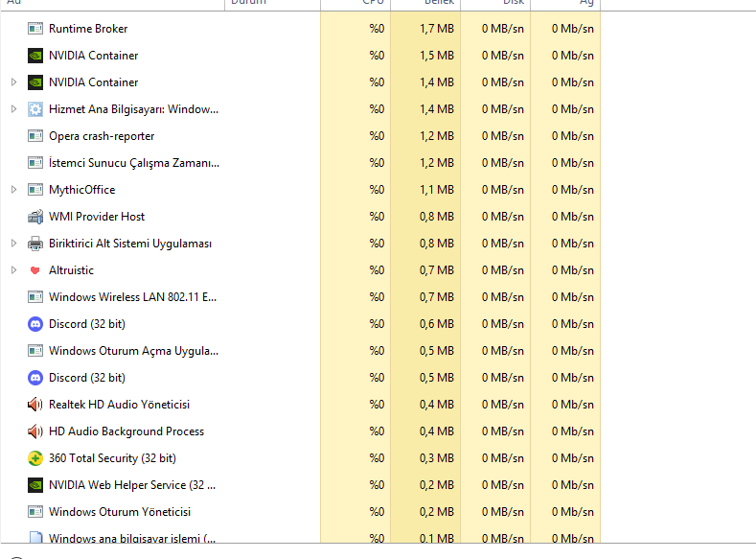Image resolution: width=756 pixels, height=559 pixels.
Task: Click the 0,6 MB memory value
Action: pos(437,324)
